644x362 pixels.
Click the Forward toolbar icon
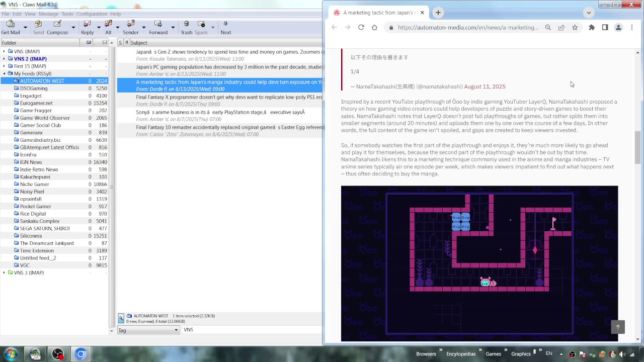coord(158,27)
